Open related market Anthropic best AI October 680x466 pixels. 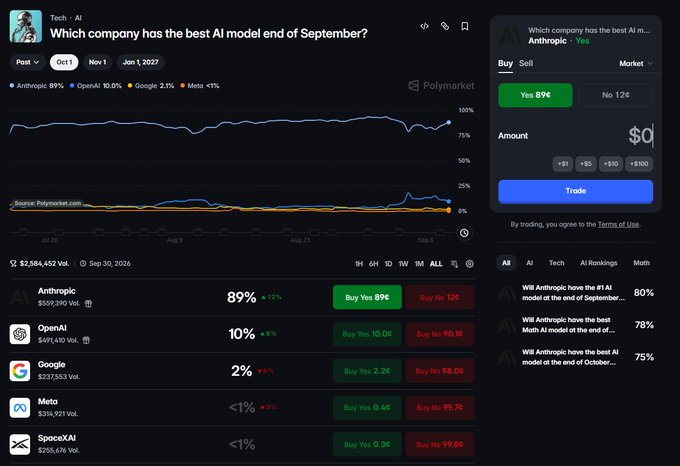[575, 357]
